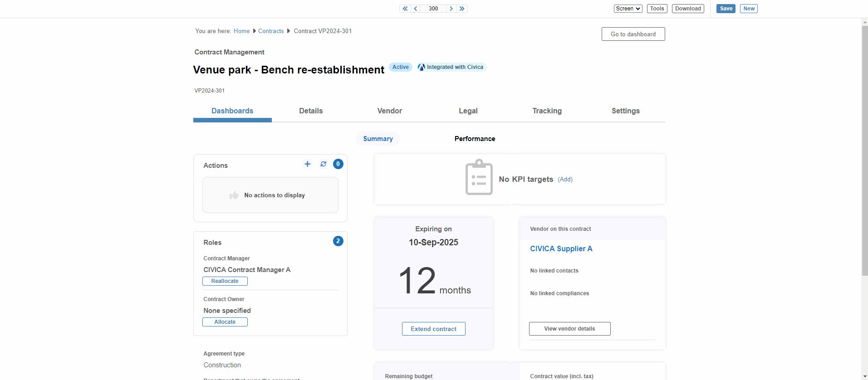Click the Integrated with Civica badge icon
The width and height of the screenshot is (868, 380).
422,67
